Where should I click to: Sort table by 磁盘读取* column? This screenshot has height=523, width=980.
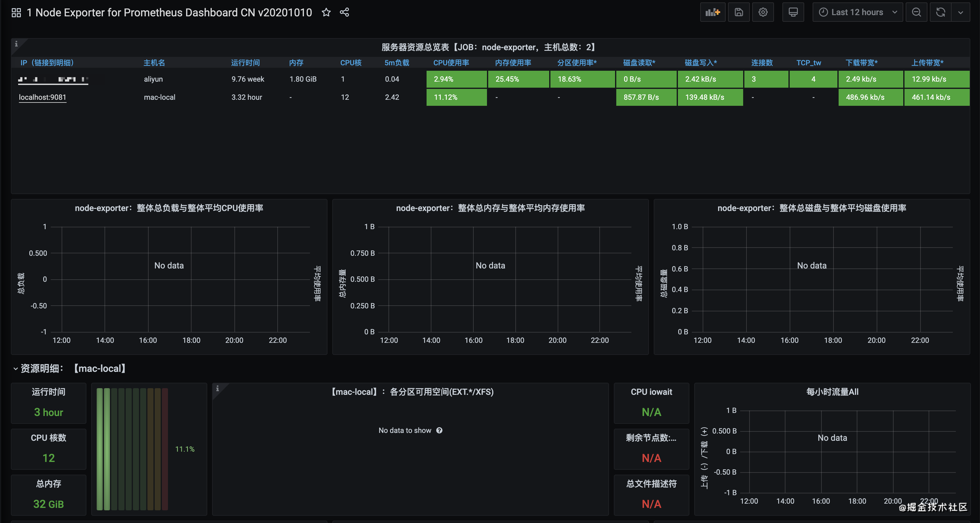coord(639,63)
